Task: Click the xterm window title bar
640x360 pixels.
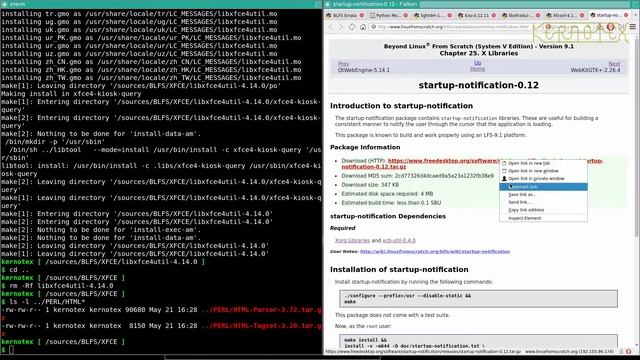Action: pyautogui.click(x=161, y=4)
